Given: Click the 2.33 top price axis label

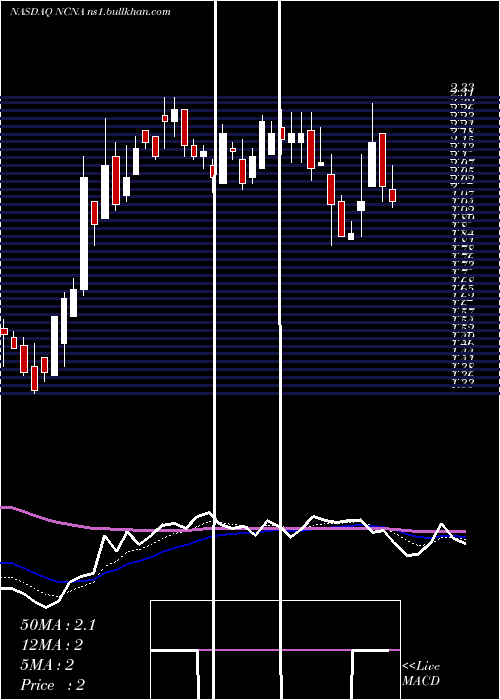Looking at the screenshot, I should 462,87.
